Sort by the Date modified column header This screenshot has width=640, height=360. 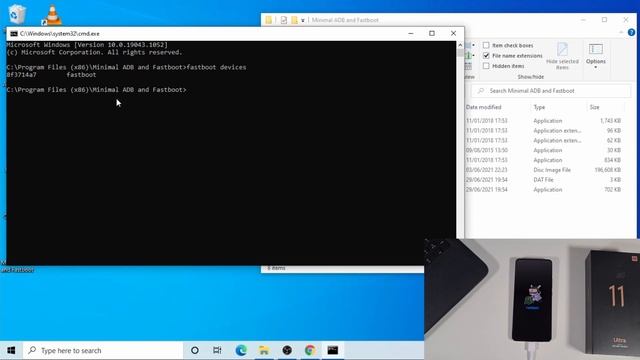(x=483, y=107)
